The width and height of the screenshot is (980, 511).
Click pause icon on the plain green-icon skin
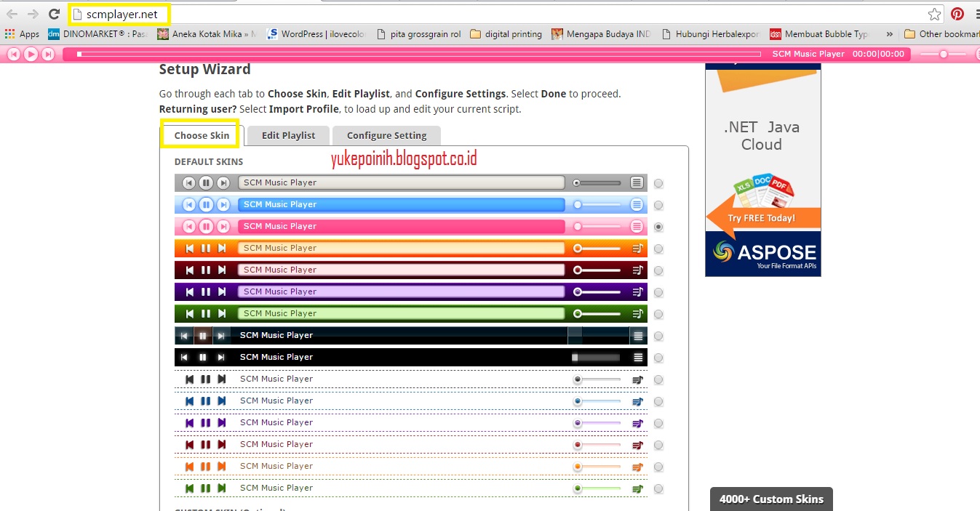(x=206, y=488)
